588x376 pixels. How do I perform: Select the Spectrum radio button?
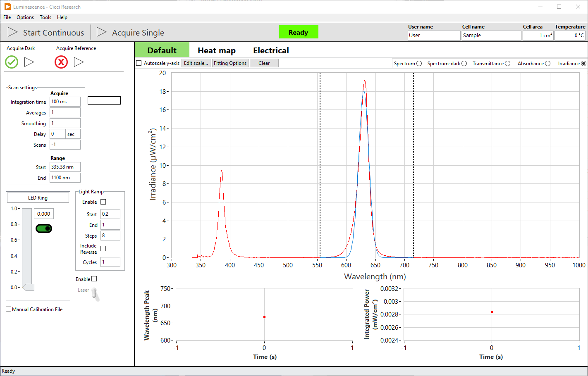pyautogui.click(x=420, y=63)
